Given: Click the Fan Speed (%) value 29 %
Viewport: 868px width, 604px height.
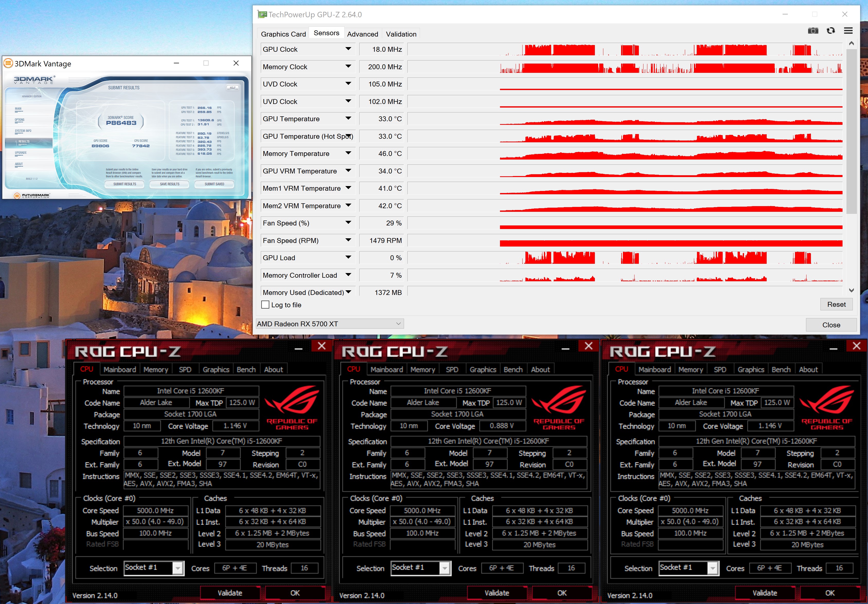Looking at the screenshot, I should tap(381, 223).
